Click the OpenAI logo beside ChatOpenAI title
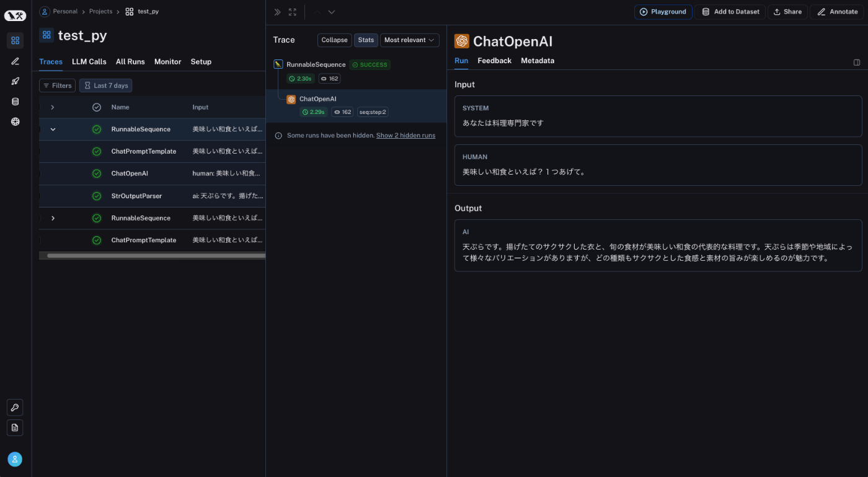The image size is (868, 477). click(462, 42)
